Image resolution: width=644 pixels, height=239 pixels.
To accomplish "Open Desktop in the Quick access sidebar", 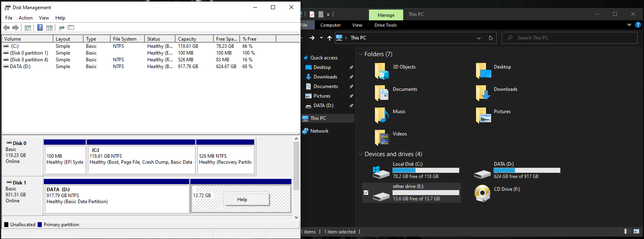I will tap(322, 67).
